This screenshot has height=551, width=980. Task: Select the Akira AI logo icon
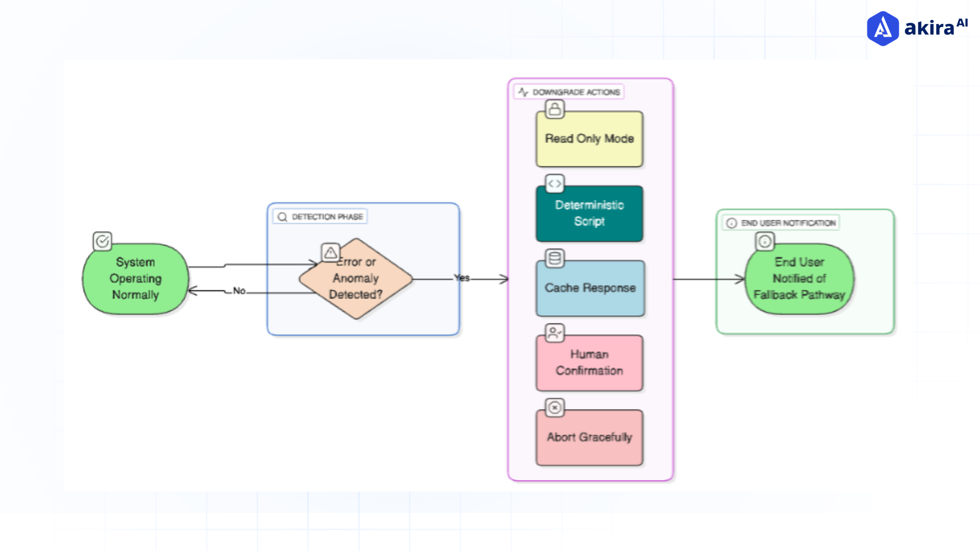pos(883,29)
